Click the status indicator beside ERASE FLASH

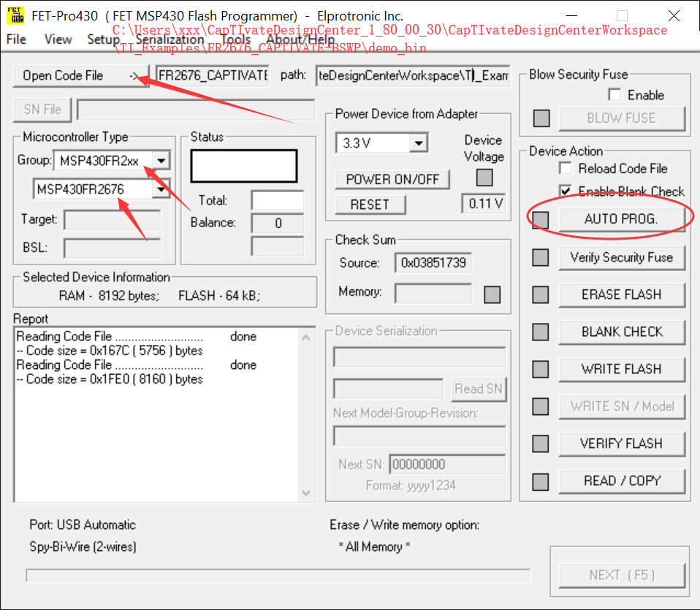pyautogui.click(x=541, y=295)
